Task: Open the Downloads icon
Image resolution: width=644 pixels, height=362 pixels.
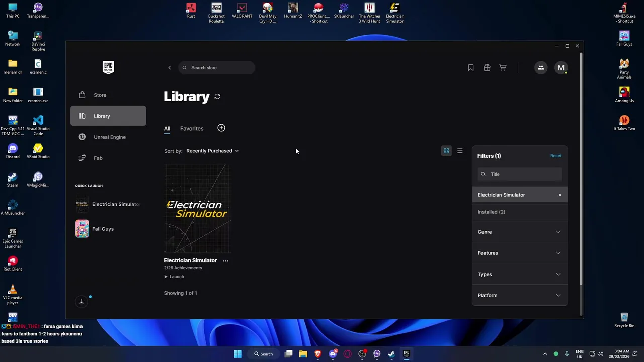Action: [x=82, y=301]
